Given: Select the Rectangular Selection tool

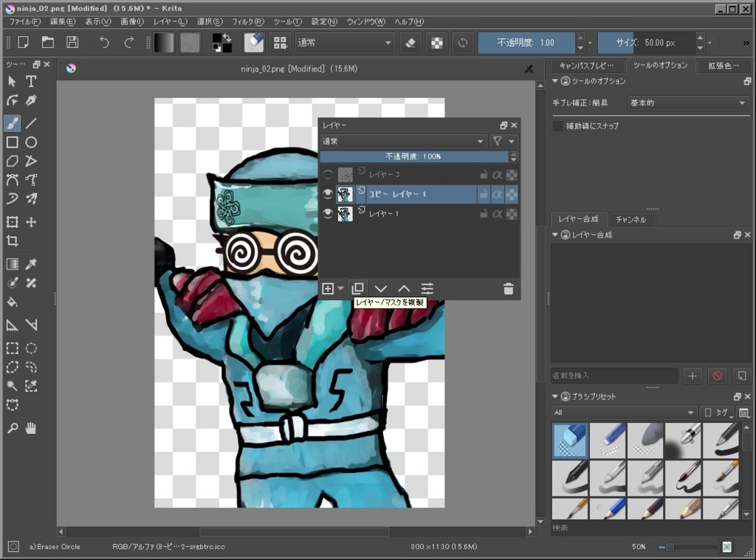Looking at the screenshot, I should [x=12, y=348].
